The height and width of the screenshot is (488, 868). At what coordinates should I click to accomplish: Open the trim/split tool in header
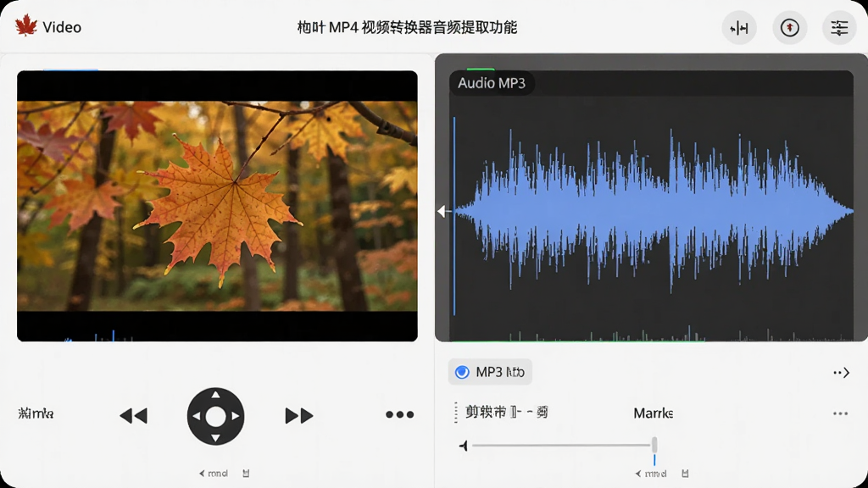click(739, 28)
